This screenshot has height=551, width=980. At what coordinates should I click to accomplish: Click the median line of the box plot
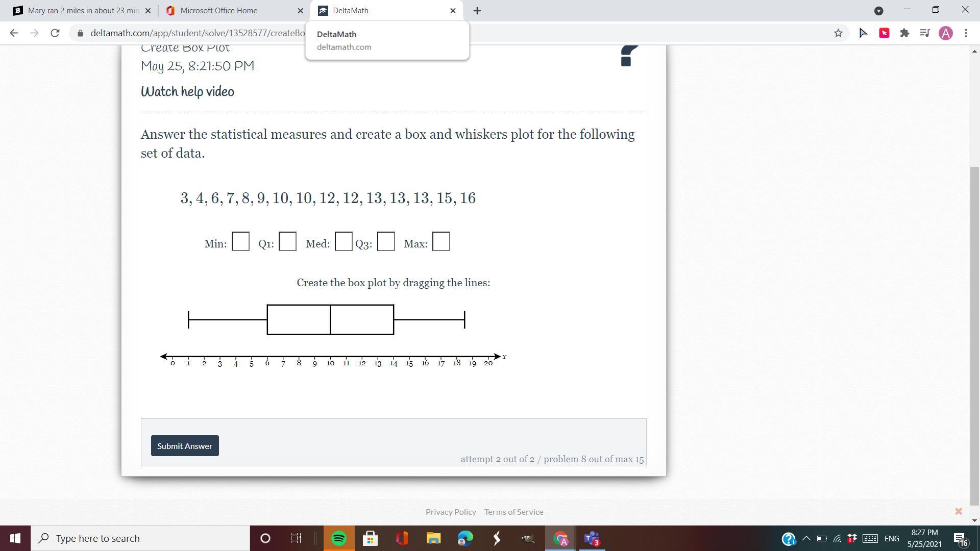click(330, 320)
